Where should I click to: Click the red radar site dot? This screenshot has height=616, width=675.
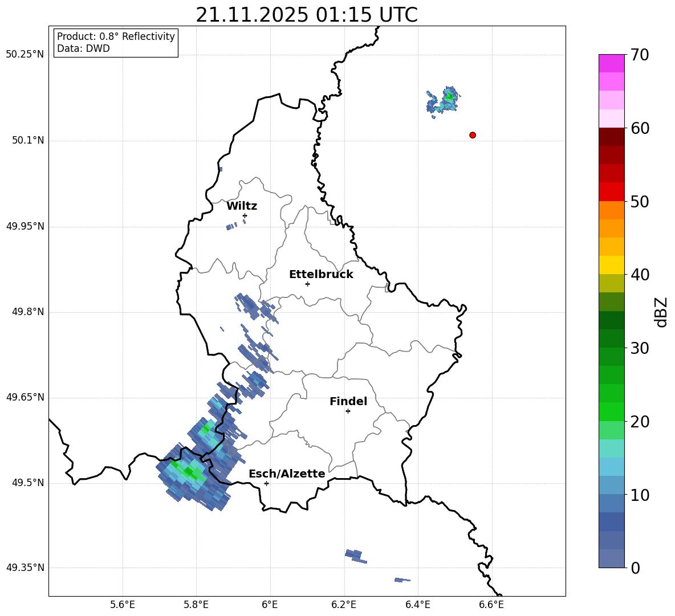coord(473,135)
